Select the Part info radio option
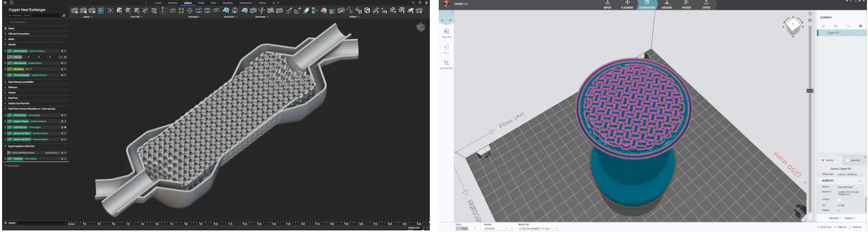868x233 pixels. point(824,160)
